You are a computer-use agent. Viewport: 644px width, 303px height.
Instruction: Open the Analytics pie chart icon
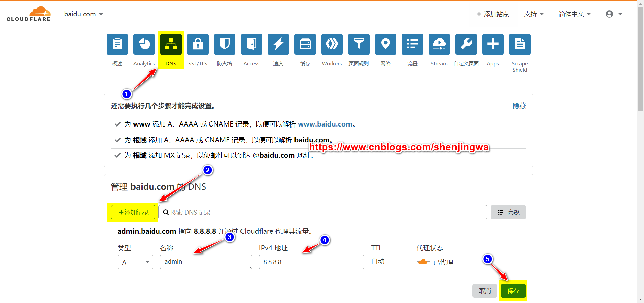coord(144,44)
